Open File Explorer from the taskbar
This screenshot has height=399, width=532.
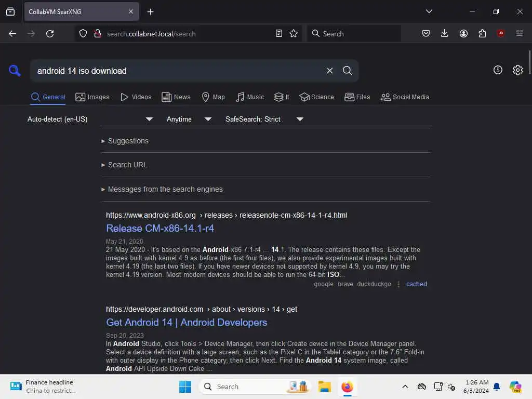tap(324, 387)
